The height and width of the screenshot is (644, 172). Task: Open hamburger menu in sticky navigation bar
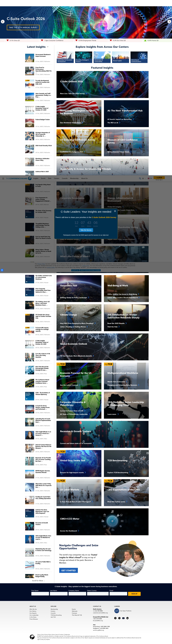(3, 179)
